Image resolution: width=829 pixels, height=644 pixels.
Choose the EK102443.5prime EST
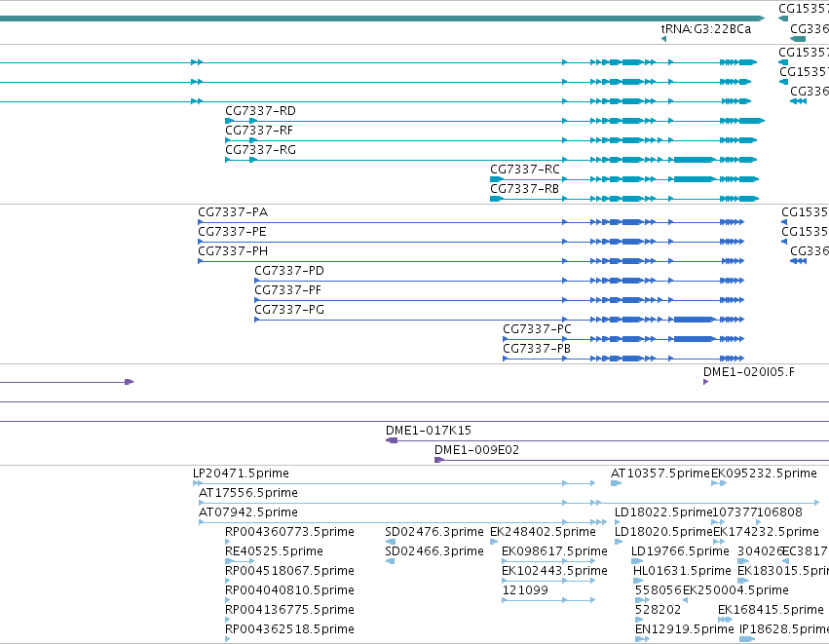(554, 572)
